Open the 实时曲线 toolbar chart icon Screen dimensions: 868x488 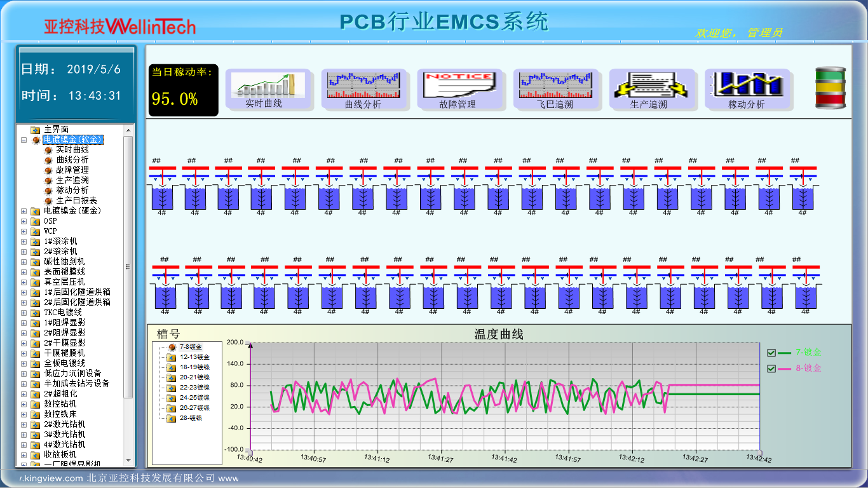pyautogui.click(x=268, y=89)
